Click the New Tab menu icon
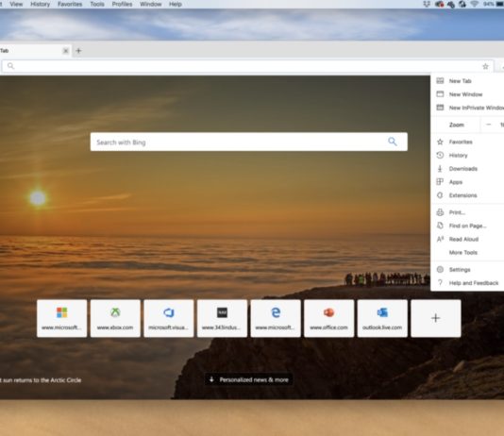 click(x=440, y=80)
